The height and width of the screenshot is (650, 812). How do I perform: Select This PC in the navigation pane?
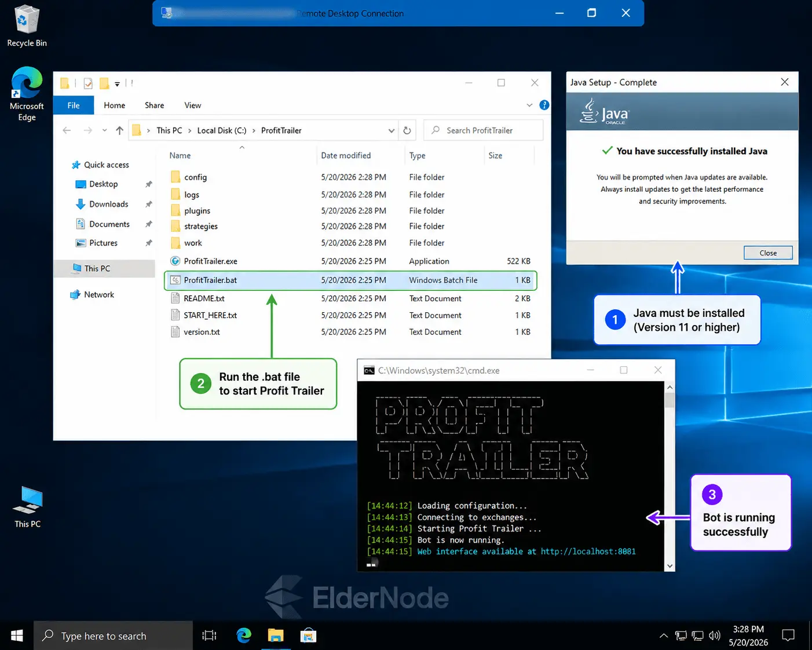(x=104, y=269)
